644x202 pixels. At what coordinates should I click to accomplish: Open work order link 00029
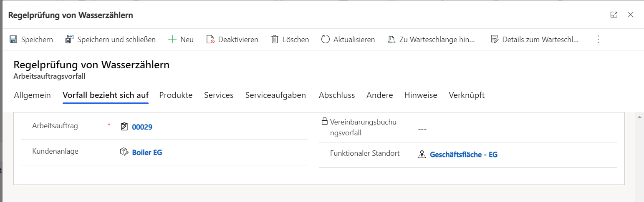(x=142, y=127)
